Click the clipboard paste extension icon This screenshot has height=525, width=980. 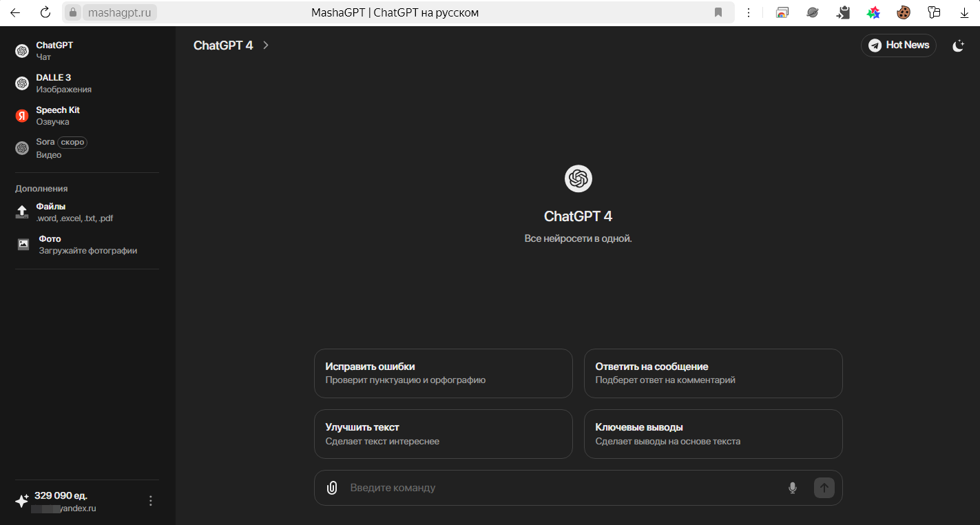(843, 12)
